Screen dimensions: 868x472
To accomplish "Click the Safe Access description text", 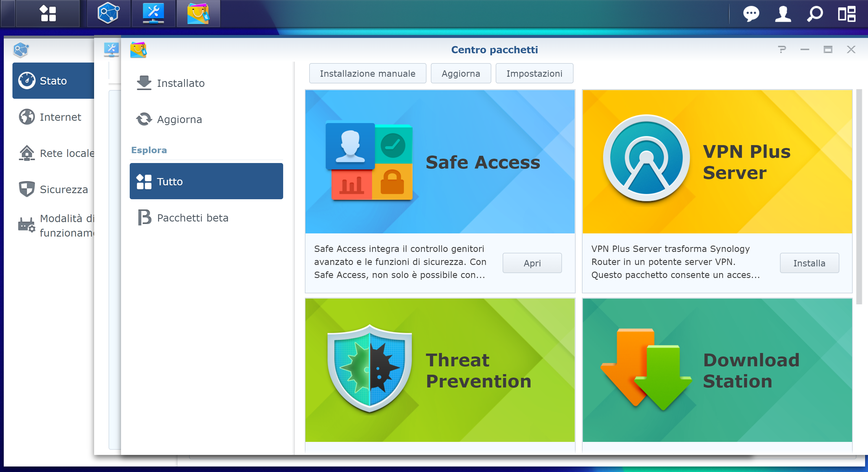I will click(x=400, y=262).
